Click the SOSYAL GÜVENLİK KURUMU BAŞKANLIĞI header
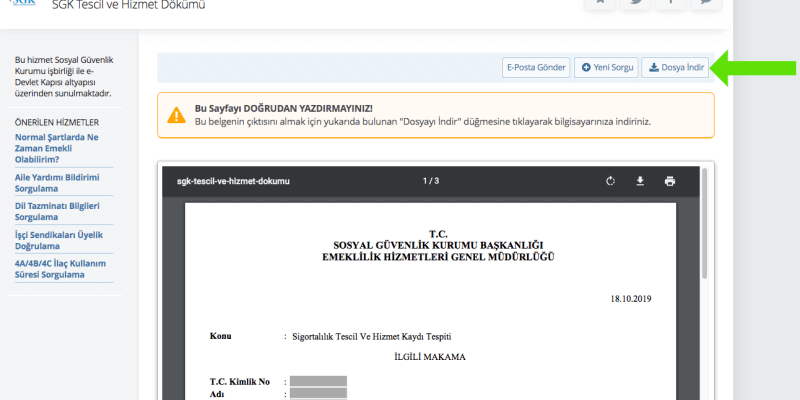The height and width of the screenshot is (400, 800). 438,245
